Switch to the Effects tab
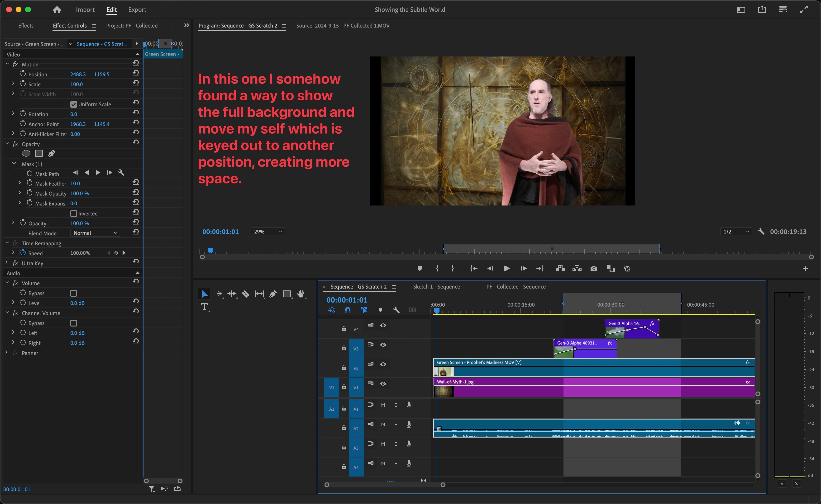 (26, 26)
